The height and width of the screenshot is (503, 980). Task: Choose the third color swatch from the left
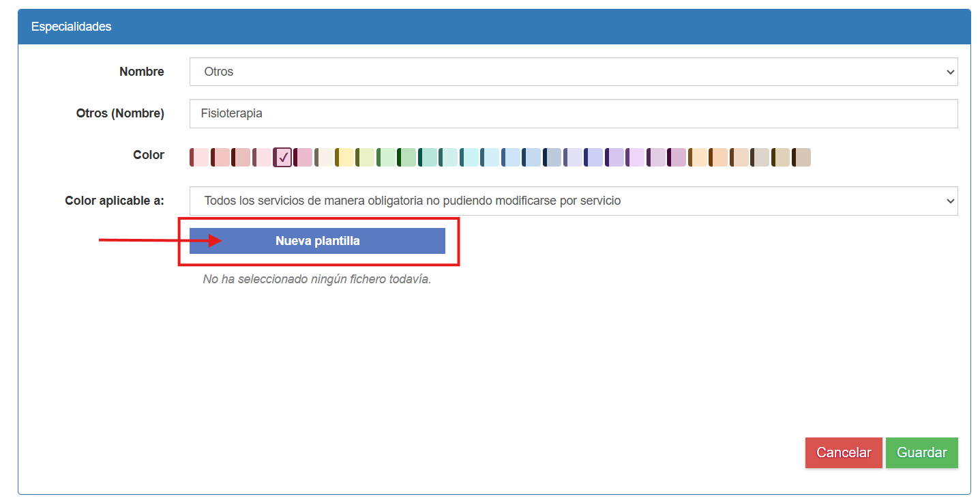pos(241,157)
